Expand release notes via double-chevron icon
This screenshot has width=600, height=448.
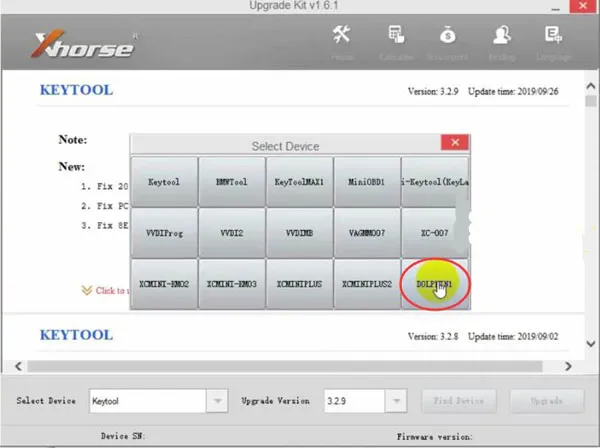click(x=87, y=290)
